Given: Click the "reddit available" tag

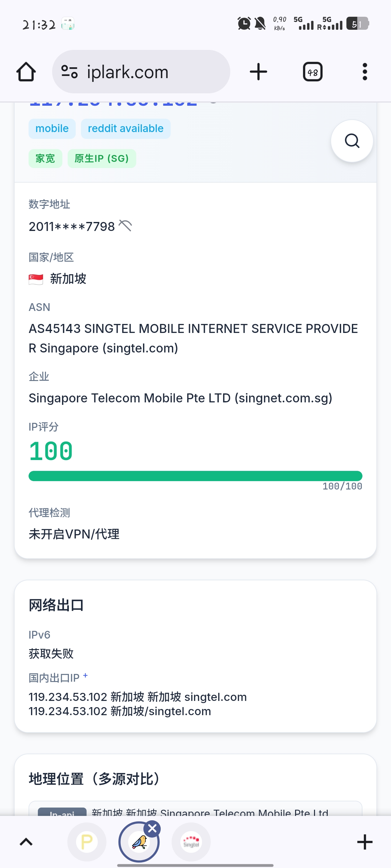Looking at the screenshot, I should [125, 129].
